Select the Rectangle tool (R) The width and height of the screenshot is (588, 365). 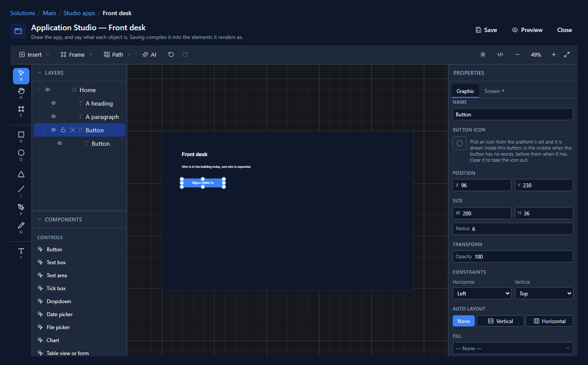pyautogui.click(x=21, y=137)
